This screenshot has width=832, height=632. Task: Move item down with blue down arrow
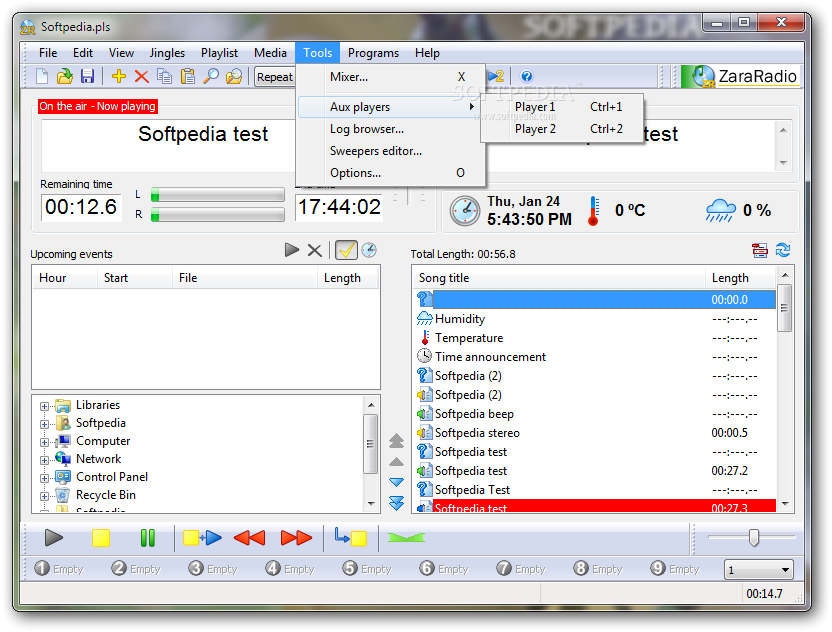click(x=396, y=482)
